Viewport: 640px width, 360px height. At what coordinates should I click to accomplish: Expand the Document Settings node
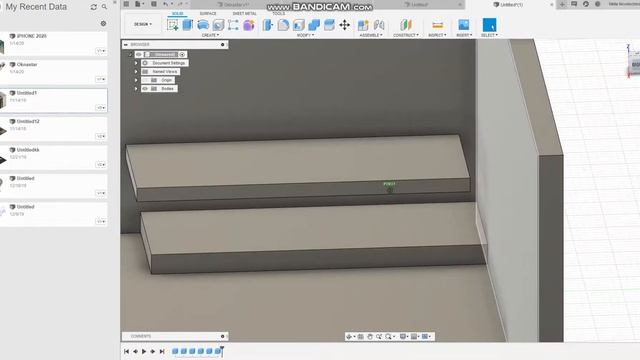[136, 63]
